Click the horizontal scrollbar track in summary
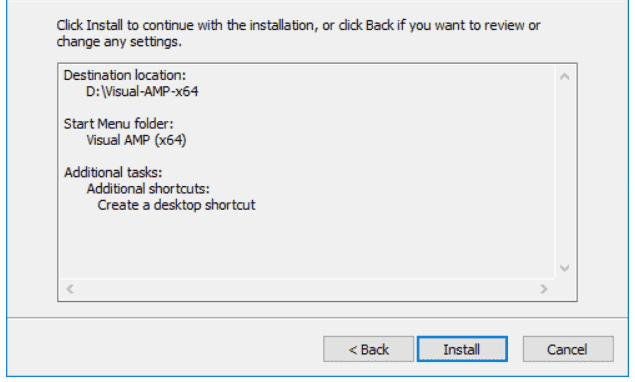Viewport: 635px width, 382px height. (x=307, y=289)
